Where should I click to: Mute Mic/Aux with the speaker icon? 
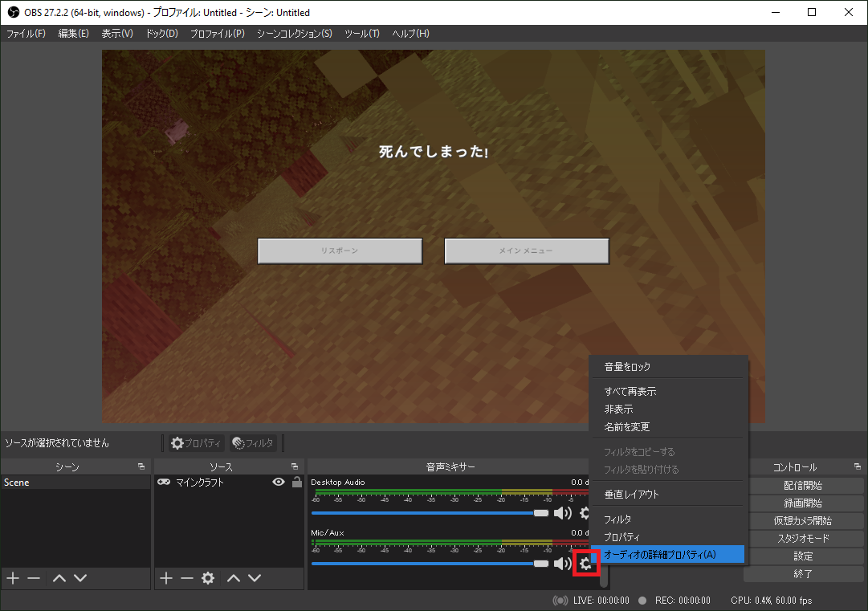pyautogui.click(x=563, y=564)
